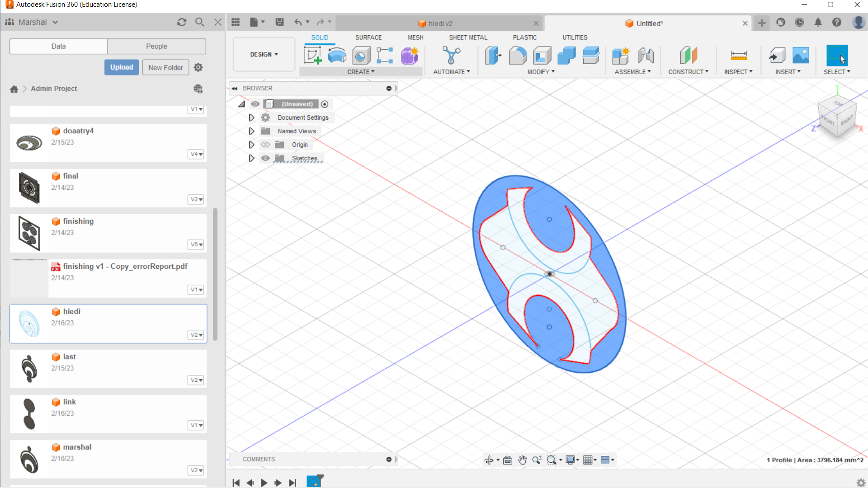Show the hidden Origin folder

(265, 145)
